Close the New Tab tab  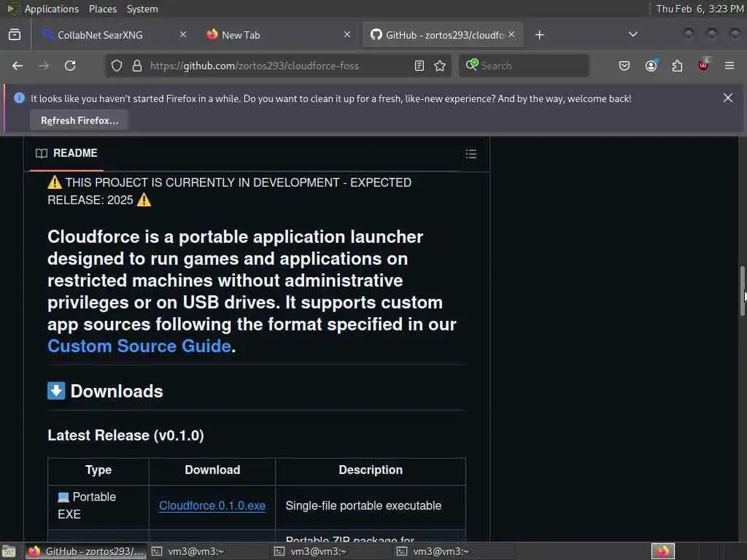[x=347, y=34]
